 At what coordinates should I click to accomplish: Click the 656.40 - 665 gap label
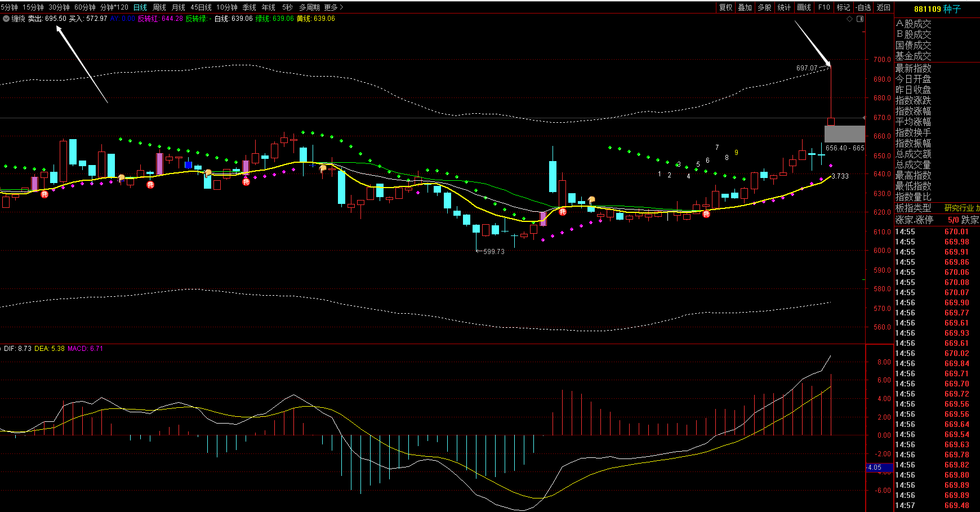pyautogui.click(x=845, y=148)
